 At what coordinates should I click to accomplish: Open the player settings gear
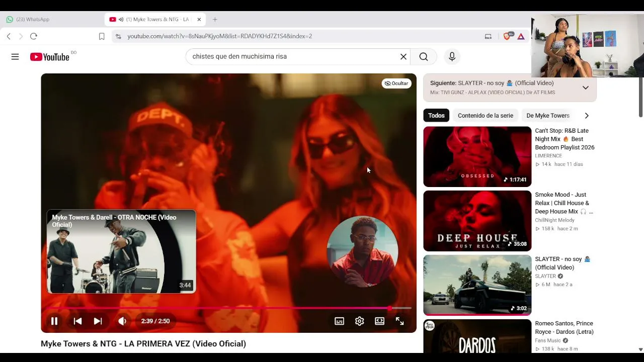pos(359,321)
